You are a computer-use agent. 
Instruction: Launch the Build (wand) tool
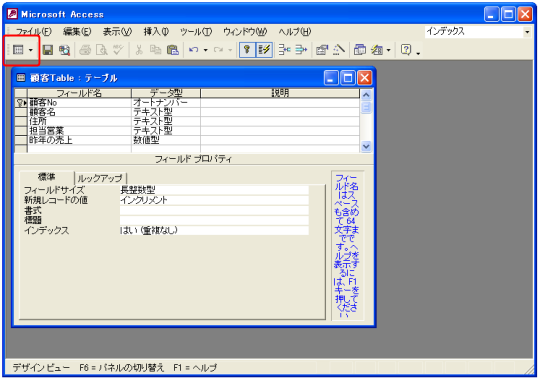tap(339, 50)
